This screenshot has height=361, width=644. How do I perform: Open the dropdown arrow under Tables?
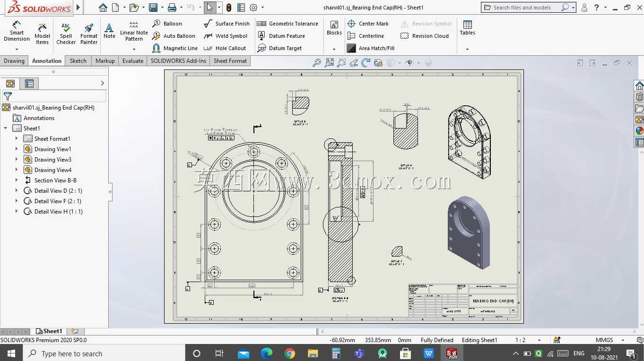[467, 49]
